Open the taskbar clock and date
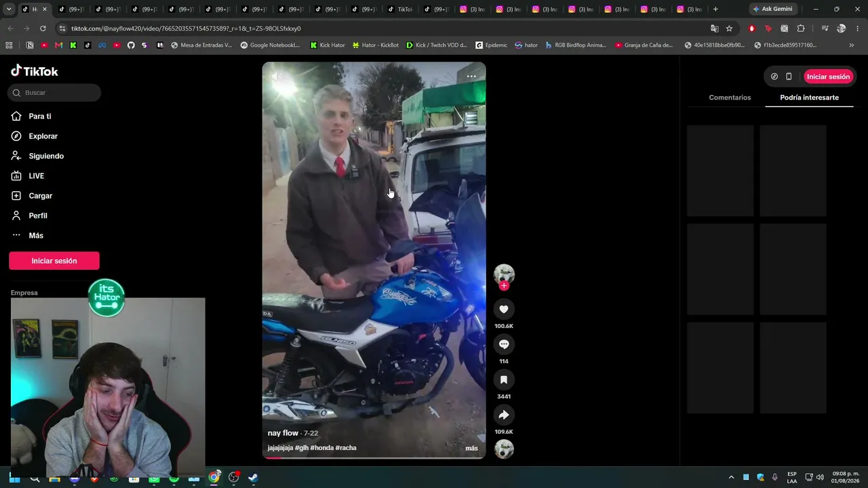 pyautogui.click(x=846, y=477)
